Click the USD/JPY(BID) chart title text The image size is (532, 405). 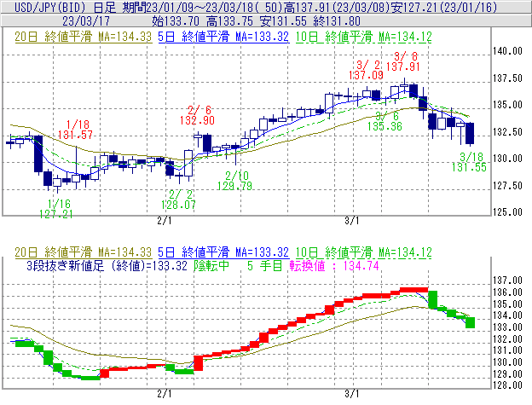(50, 7)
